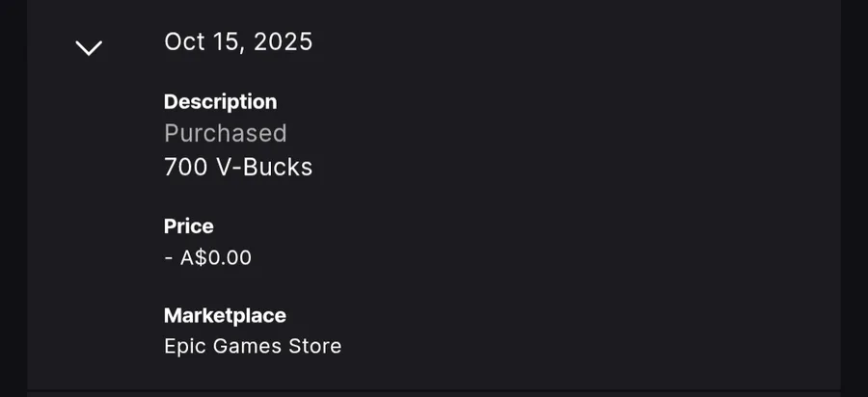
Task: Click the Purchased status text
Action: tap(226, 133)
